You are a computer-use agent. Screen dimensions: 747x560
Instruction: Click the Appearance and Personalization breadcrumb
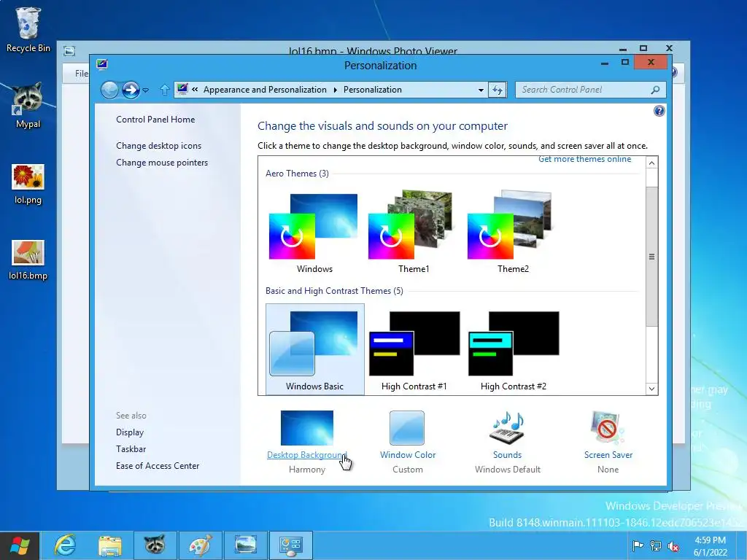265,90
